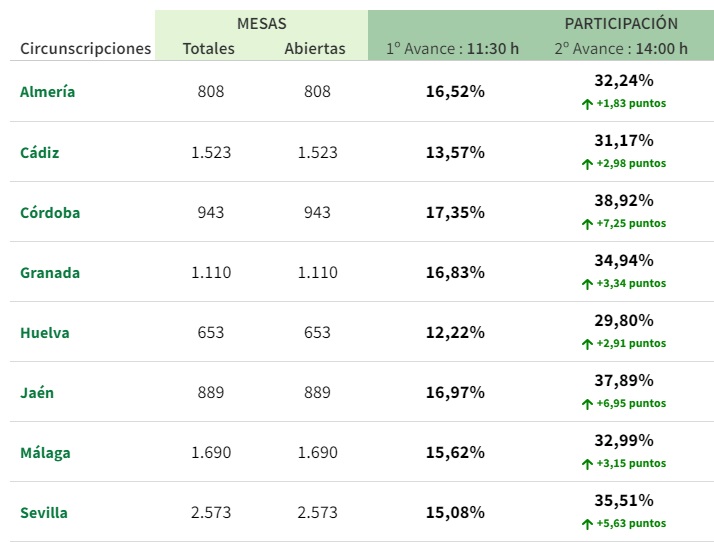The image size is (714, 542).
Task: Open the Cádiz constituency link
Action: point(39,152)
